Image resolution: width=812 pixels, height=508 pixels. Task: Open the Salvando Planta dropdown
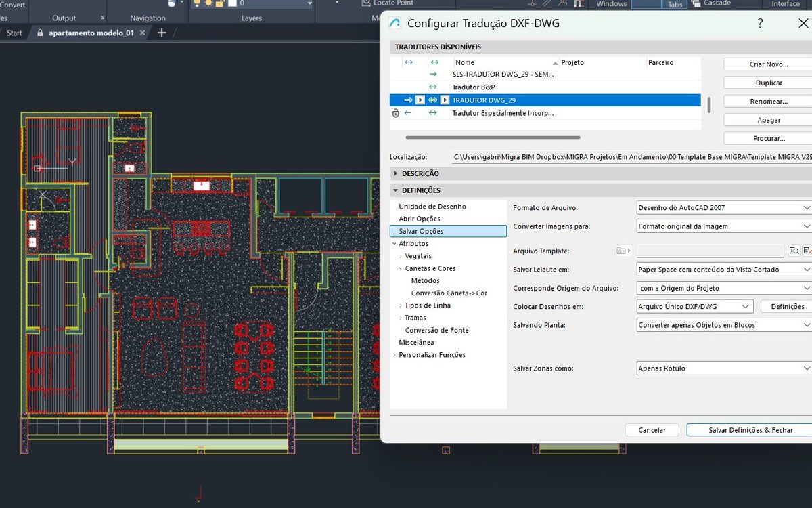pyautogui.click(x=724, y=325)
